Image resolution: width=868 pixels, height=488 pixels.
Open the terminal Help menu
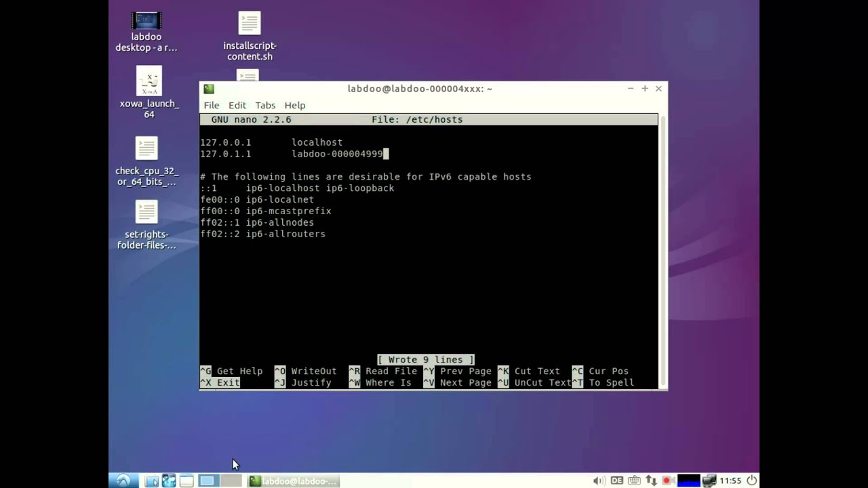coord(295,105)
